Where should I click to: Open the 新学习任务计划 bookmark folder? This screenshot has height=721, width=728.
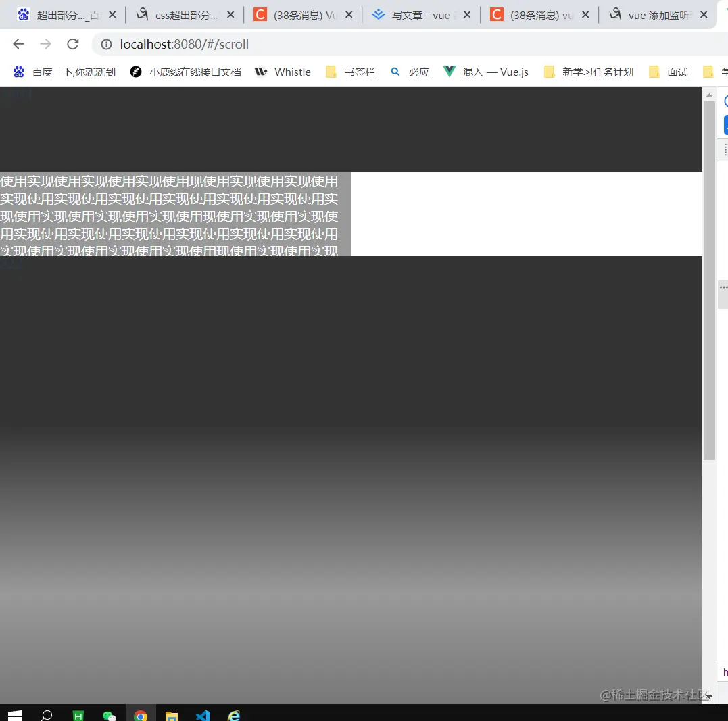point(589,72)
